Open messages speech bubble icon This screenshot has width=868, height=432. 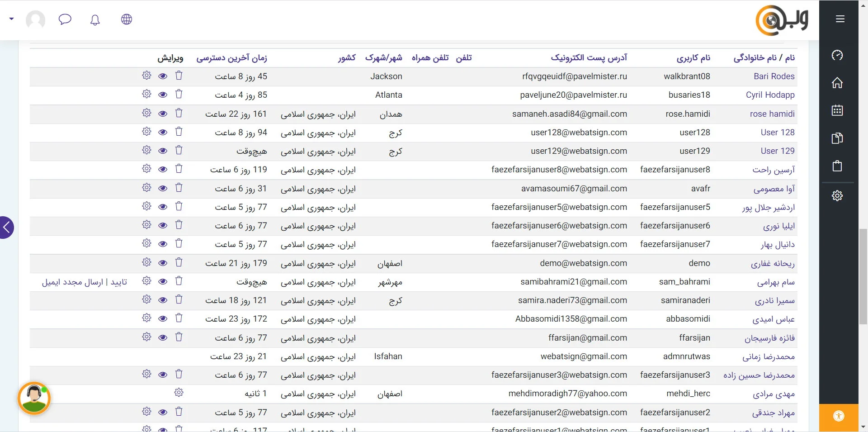click(65, 19)
